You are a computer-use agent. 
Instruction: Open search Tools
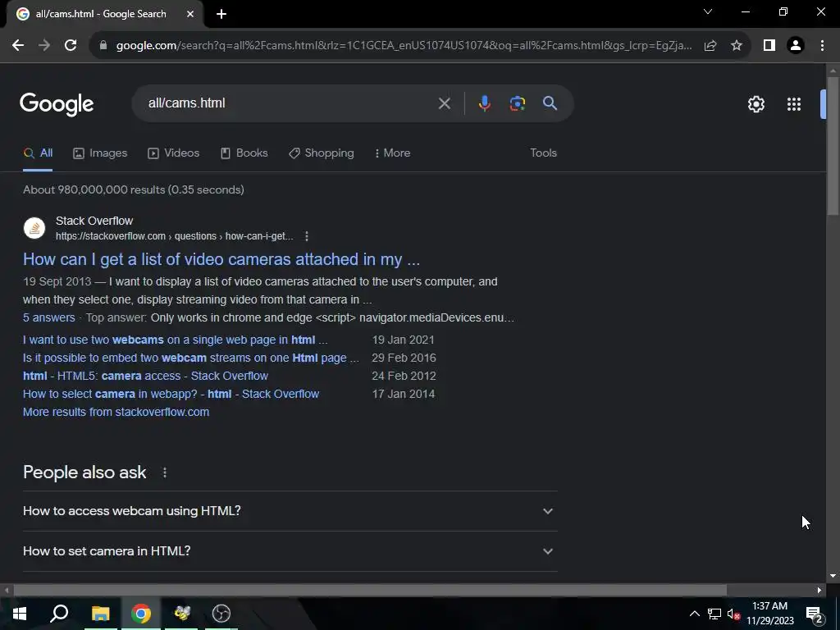[x=543, y=153]
